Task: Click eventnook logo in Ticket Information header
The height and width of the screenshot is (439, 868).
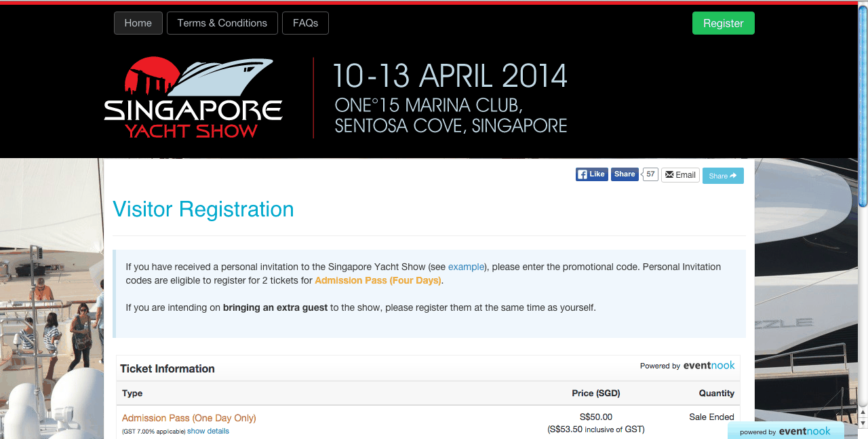Action: tap(709, 365)
